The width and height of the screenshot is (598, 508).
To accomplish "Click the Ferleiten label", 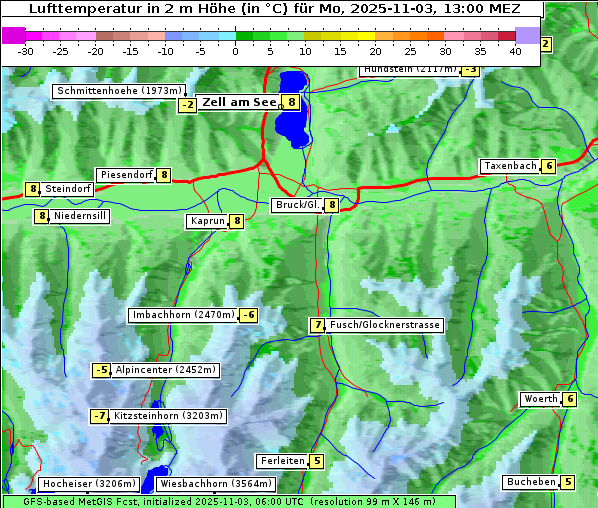I will coord(282,461).
